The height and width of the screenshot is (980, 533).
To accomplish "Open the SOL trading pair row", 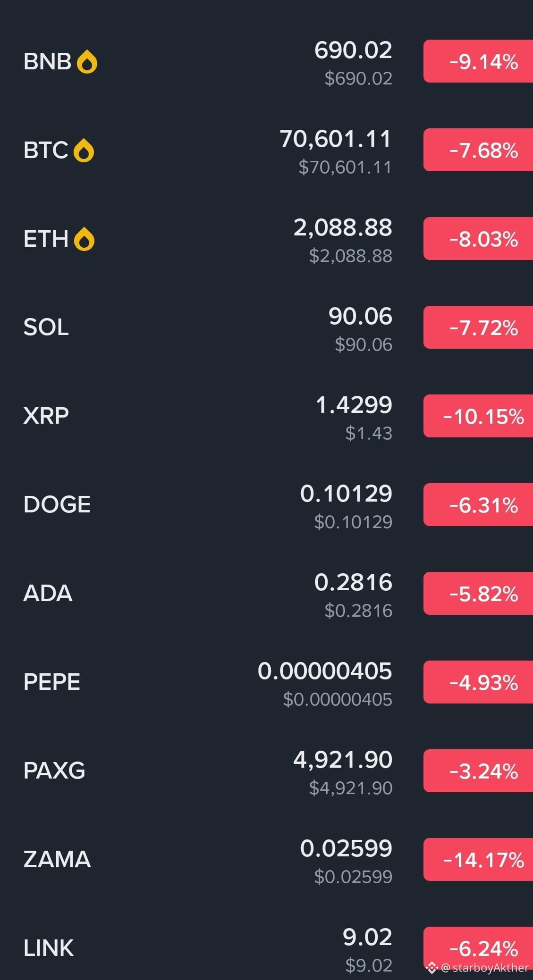I will (x=266, y=327).
